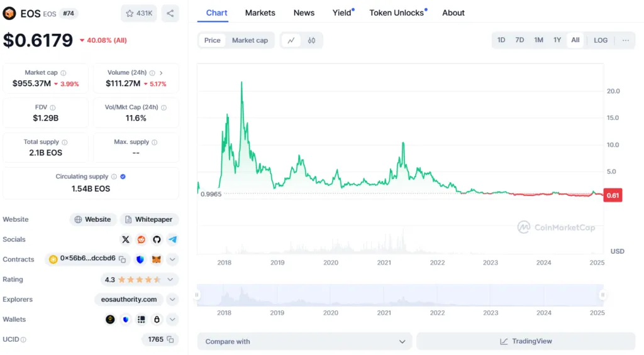Open the Website link button
644x355 pixels.
click(x=93, y=219)
